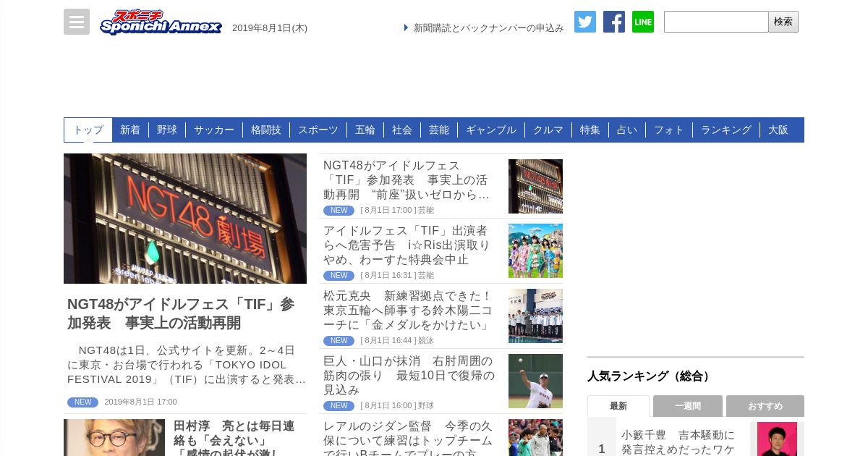Click the 2019年8月1日(木) date text
Screen dimensions: 868x456
[270, 28]
